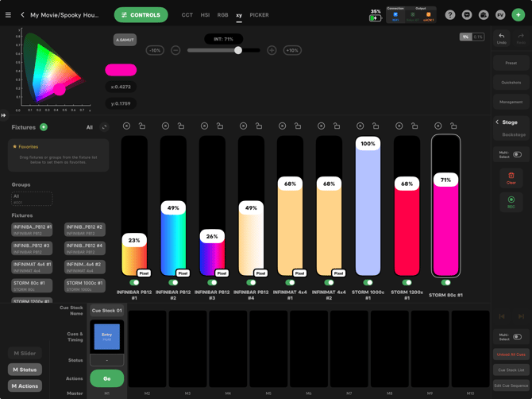
Task: Expand the left side panel double arrow
Action: [x=3, y=115]
